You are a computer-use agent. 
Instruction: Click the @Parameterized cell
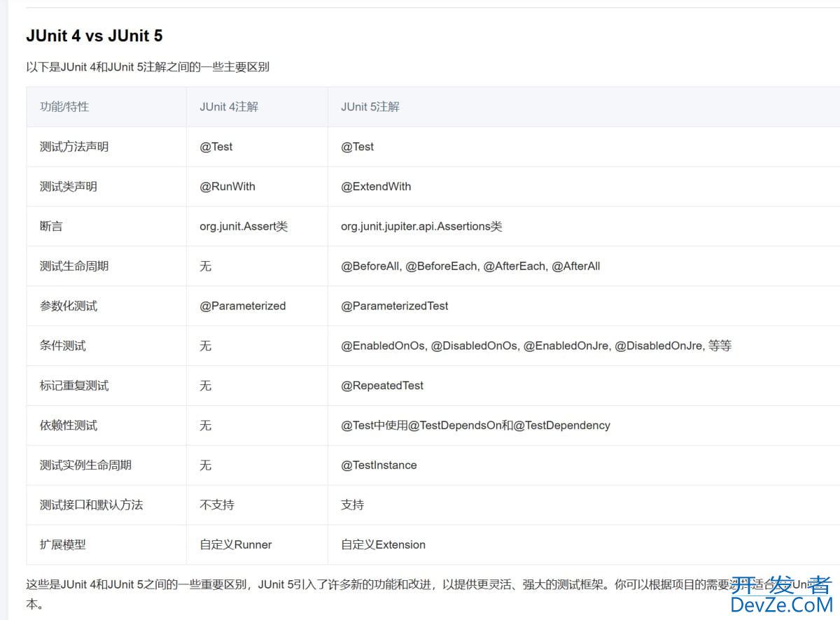coord(243,307)
